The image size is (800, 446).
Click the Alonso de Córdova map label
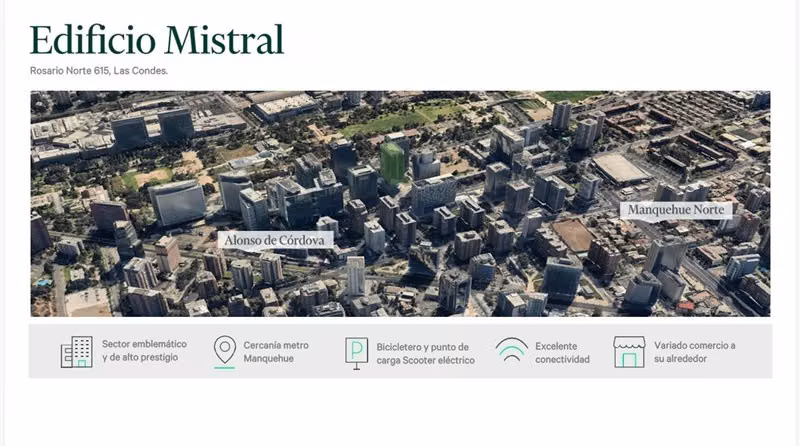click(274, 240)
